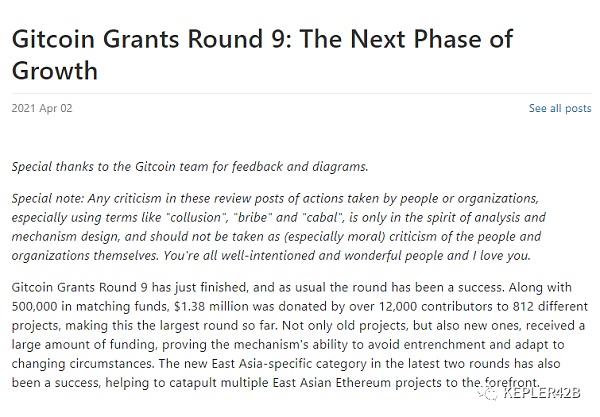Click the word "cabal" in the note
The width and height of the screenshot is (600, 417).
point(322,218)
